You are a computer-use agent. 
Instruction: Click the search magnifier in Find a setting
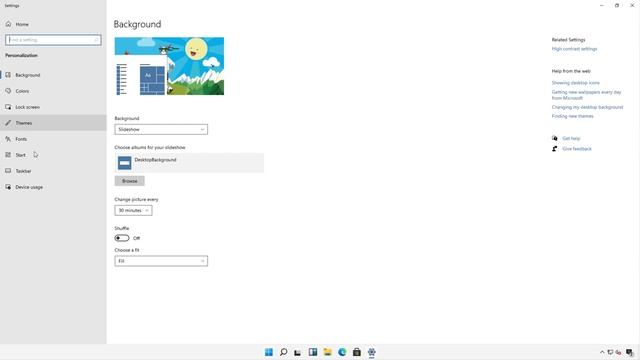[96, 40]
